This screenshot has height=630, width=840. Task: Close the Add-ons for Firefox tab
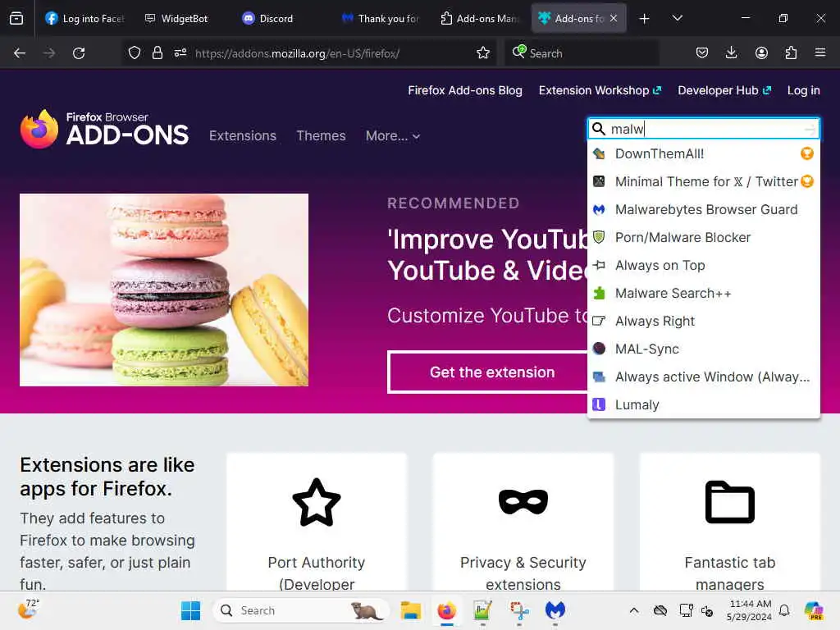pos(614,18)
